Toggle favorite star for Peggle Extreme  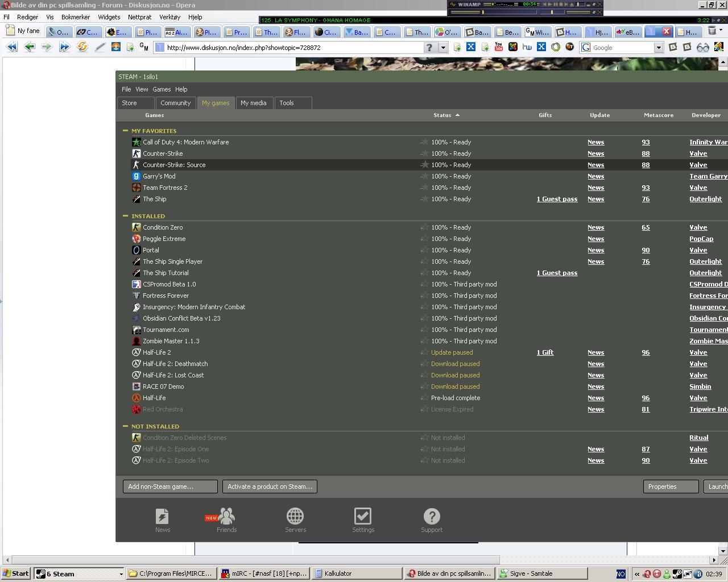[424, 239]
